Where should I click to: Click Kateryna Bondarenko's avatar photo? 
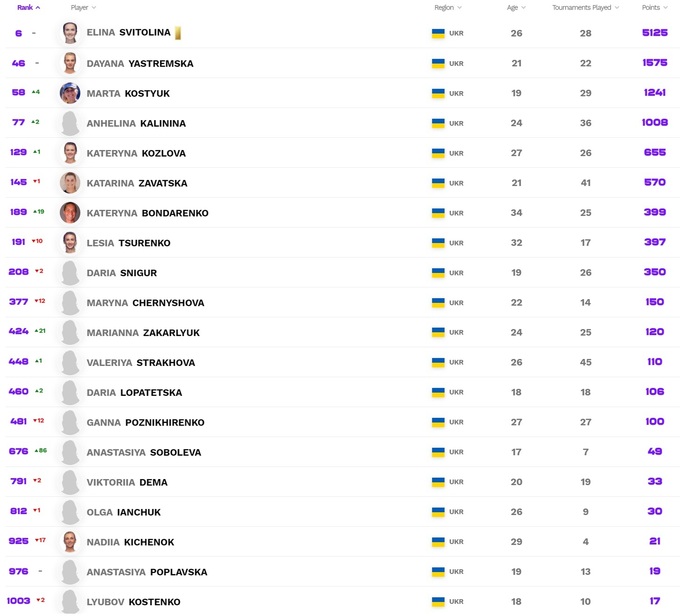point(70,213)
